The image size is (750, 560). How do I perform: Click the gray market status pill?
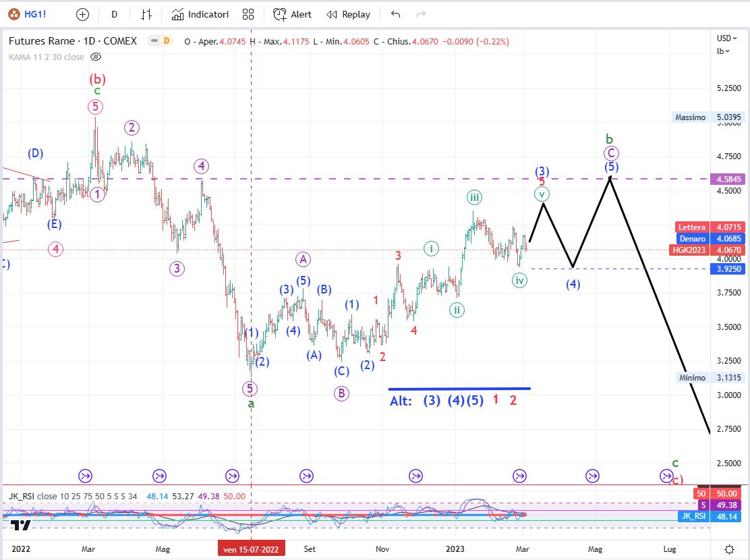pos(154,41)
